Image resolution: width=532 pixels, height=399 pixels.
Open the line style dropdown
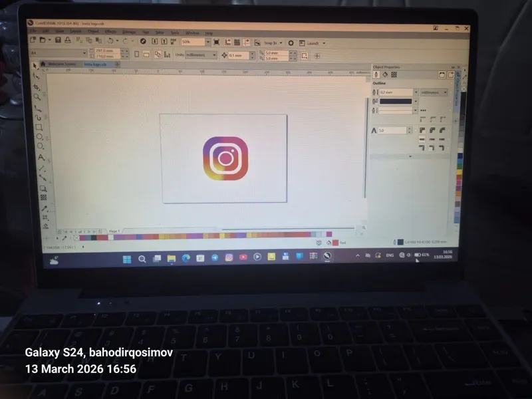tap(415, 110)
